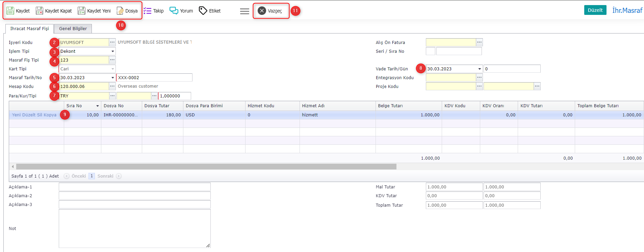Viewport: 644px width, 252px height.
Task: Open lookup for Kur Tipi field
Action: pos(154,96)
